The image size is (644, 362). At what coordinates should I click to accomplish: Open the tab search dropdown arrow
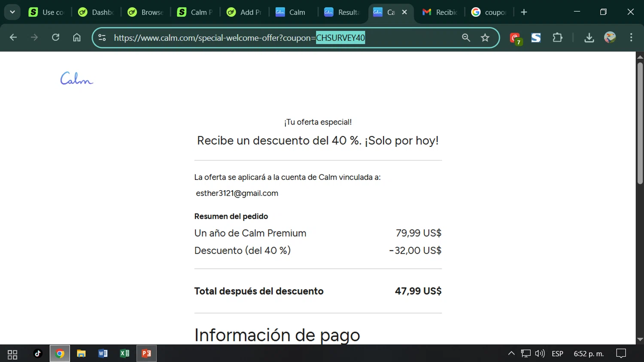[x=12, y=12]
